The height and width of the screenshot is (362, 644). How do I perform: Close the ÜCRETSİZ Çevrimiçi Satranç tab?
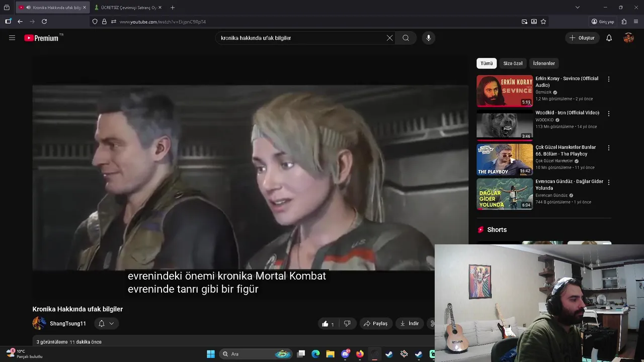pyautogui.click(x=160, y=8)
